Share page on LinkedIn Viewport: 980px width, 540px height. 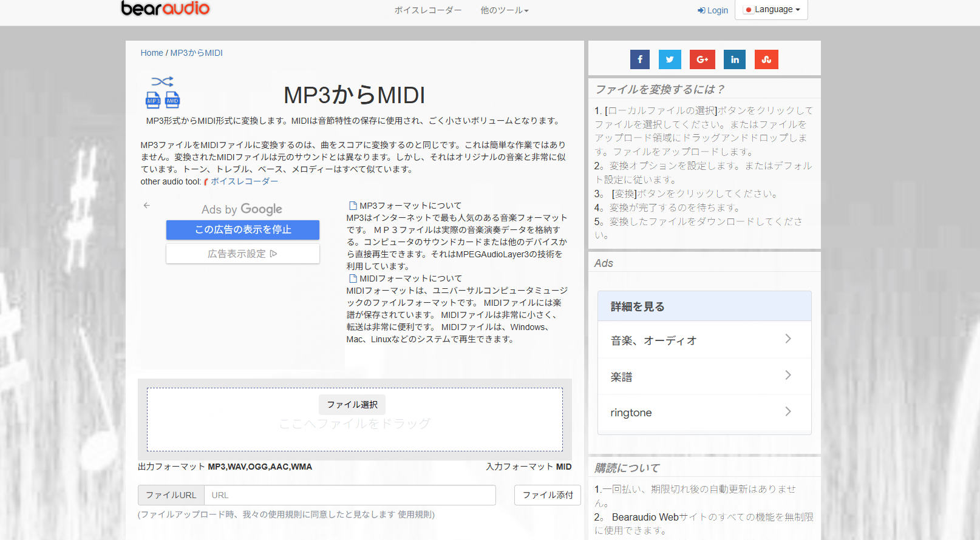[735, 59]
